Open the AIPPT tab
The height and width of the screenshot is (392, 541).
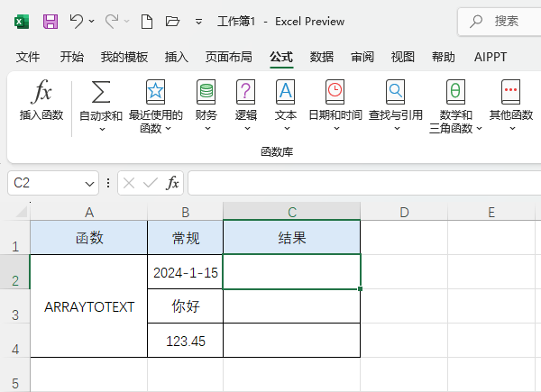tap(491, 57)
